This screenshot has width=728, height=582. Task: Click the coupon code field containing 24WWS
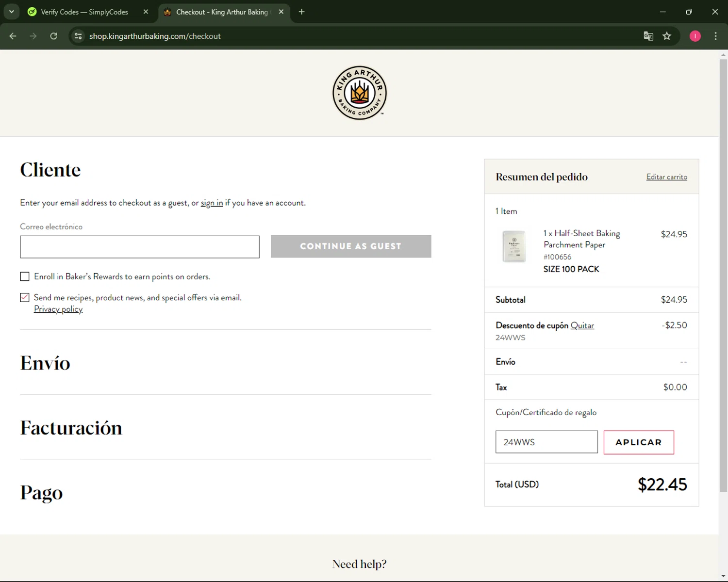[x=546, y=442]
